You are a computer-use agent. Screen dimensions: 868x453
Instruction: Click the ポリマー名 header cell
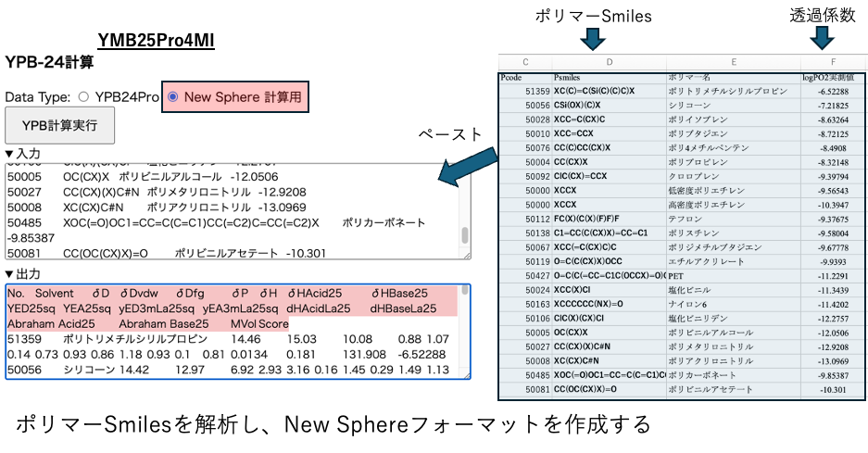tap(734, 78)
